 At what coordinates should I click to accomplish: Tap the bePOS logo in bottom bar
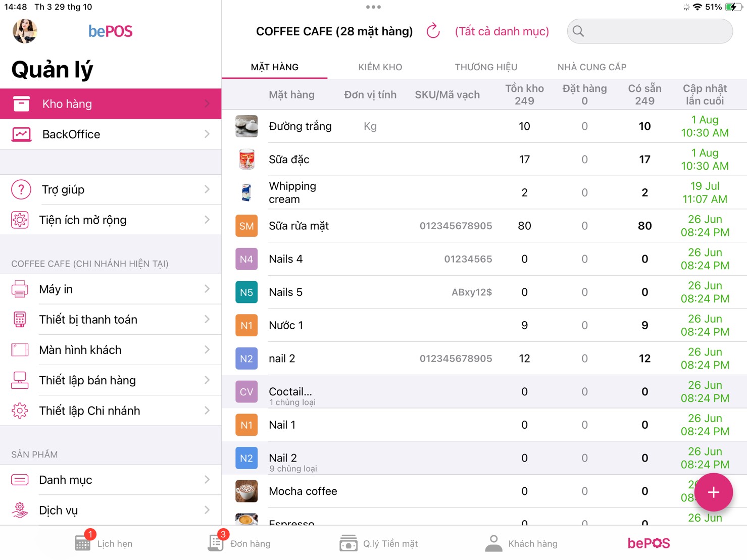649,543
